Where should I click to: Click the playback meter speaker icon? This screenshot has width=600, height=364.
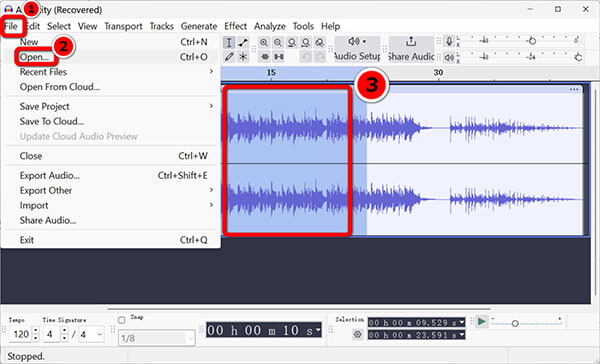(449, 57)
